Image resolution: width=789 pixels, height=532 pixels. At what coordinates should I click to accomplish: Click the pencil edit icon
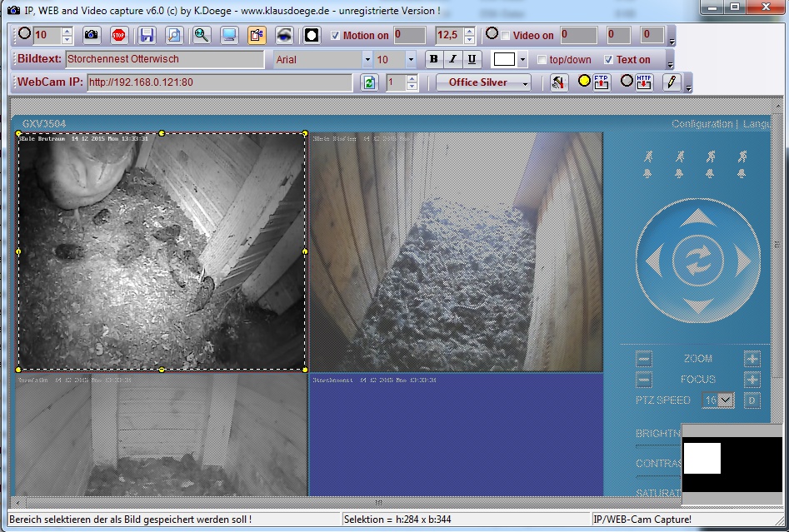tap(669, 82)
